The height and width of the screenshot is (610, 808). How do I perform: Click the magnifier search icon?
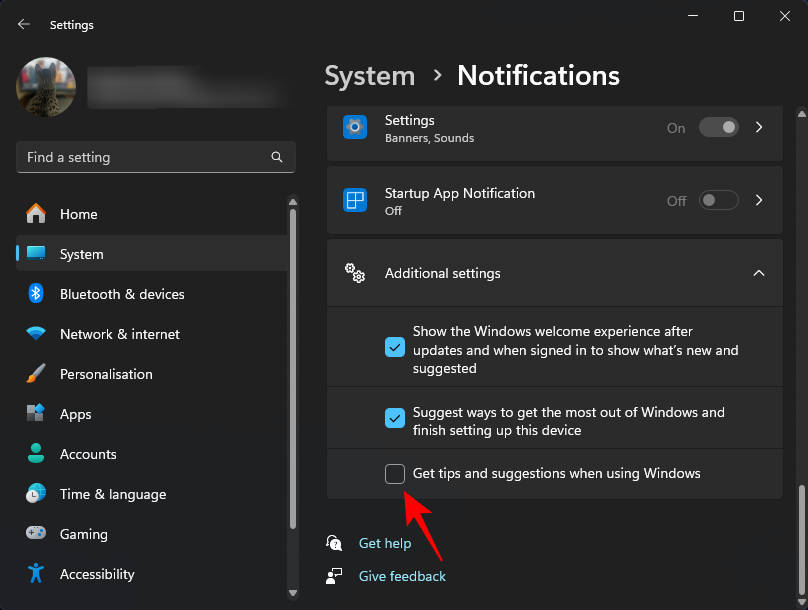tap(277, 157)
